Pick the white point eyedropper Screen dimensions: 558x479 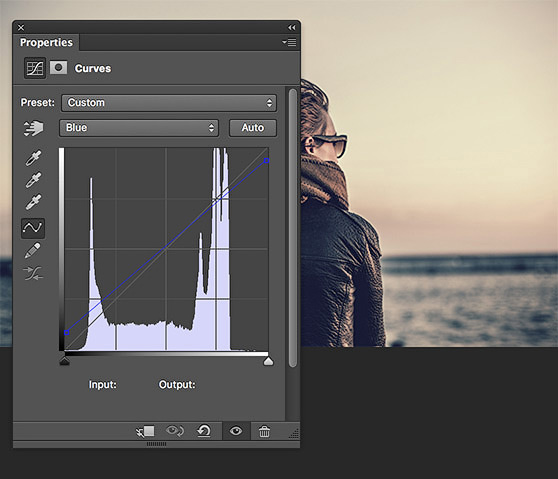click(x=33, y=202)
